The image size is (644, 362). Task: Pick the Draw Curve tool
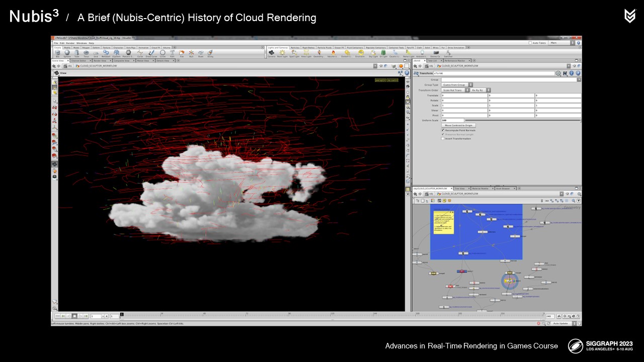click(151, 53)
